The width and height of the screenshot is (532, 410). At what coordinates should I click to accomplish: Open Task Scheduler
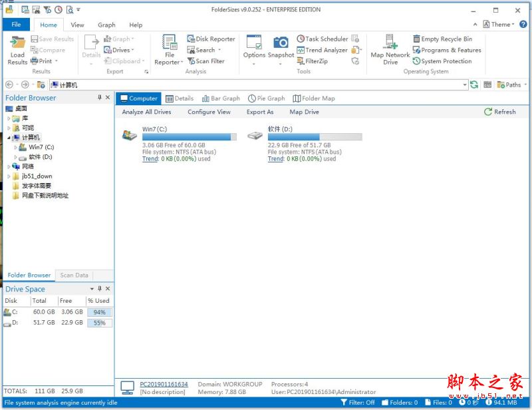[323, 39]
